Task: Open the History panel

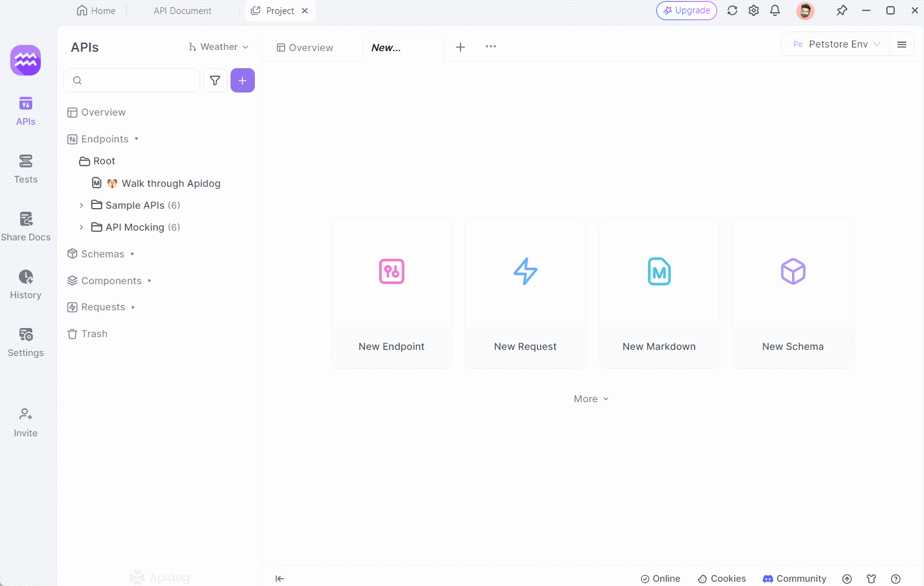Action: (x=26, y=284)
